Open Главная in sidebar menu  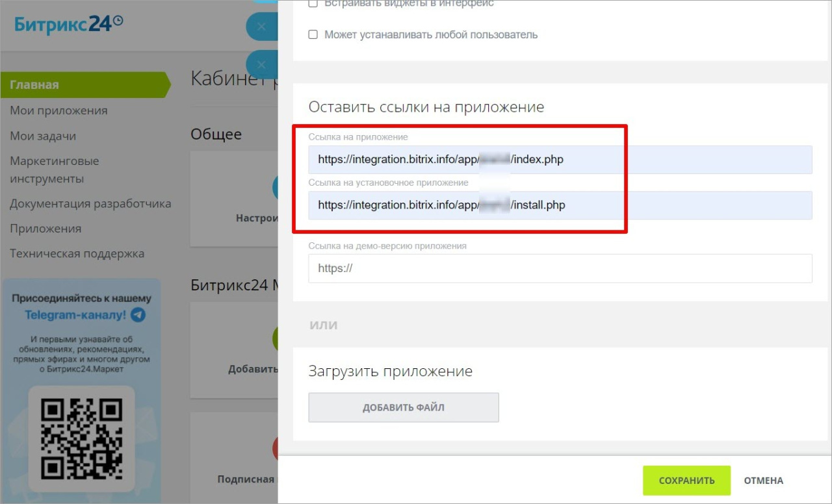84,84
